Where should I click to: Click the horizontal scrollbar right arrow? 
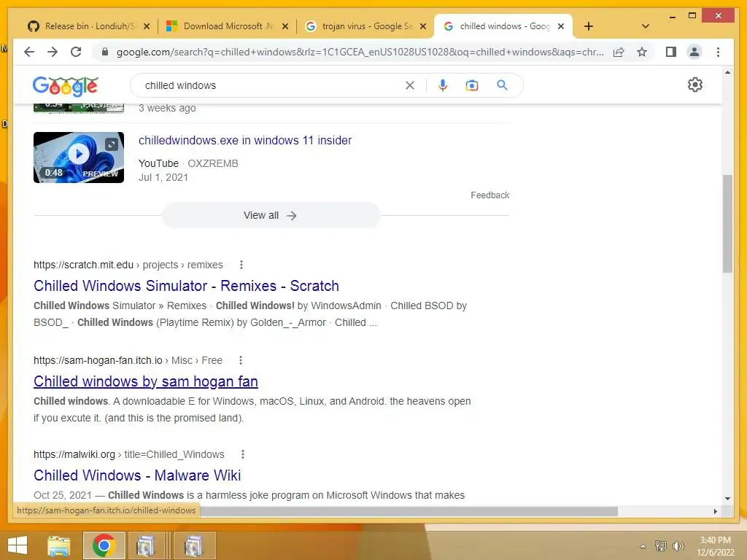coord(715,511)
